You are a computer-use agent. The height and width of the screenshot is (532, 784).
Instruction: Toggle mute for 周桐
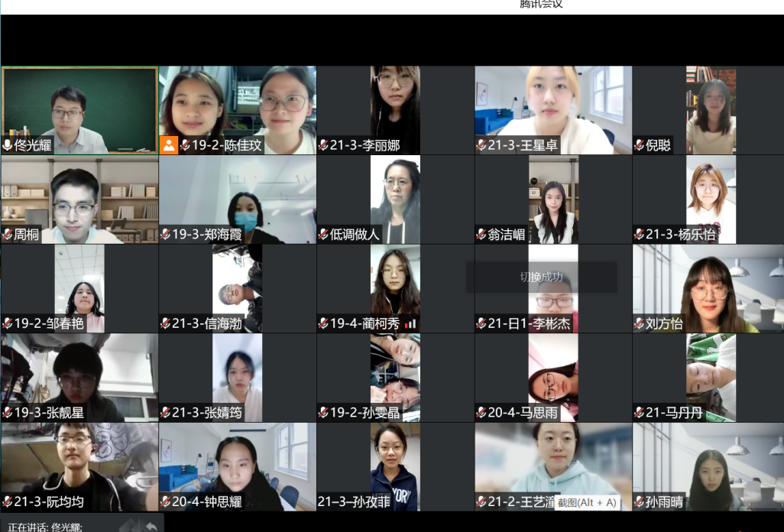coord(8,233)
